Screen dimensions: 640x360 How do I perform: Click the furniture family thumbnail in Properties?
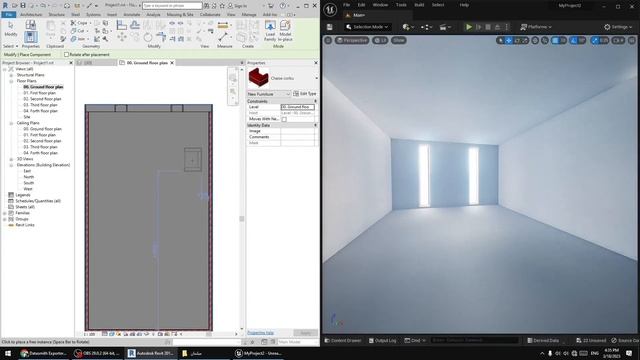tap(258, 78)
